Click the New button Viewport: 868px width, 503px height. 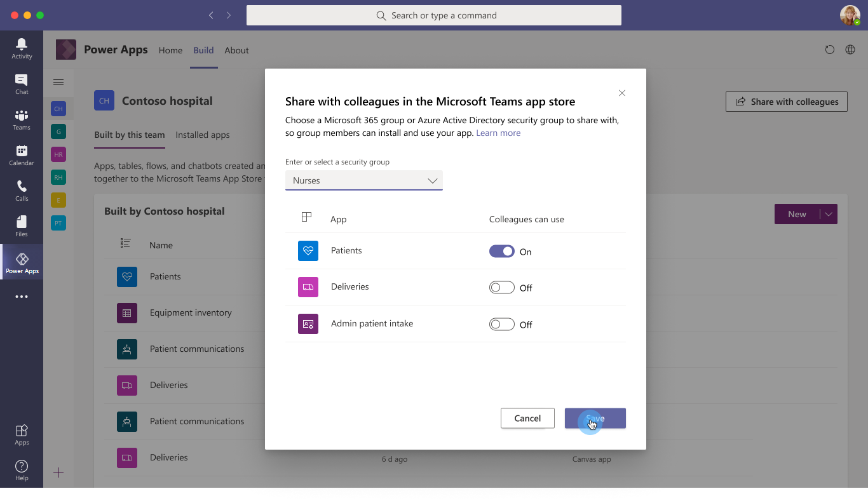pos(797,214)
